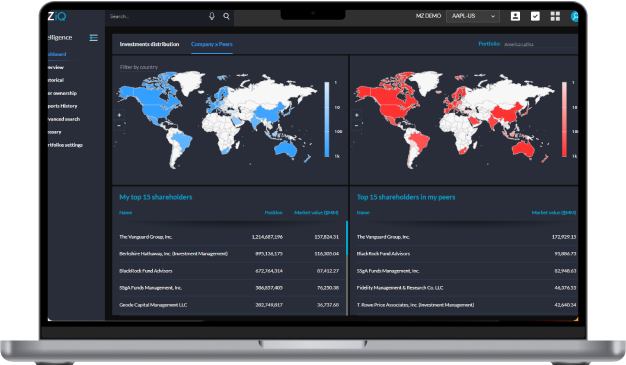Open Portfolios settings in the sidebar

pos(65,145)
